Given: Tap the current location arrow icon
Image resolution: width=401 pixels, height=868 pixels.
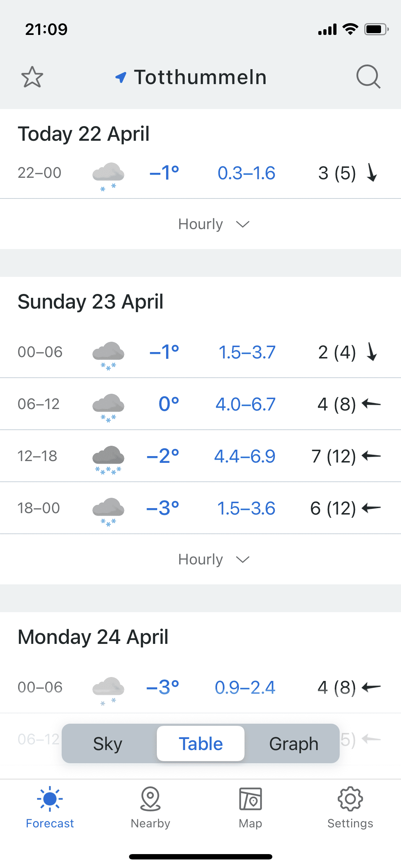Looking at the screenshot, I should point(121,77).
